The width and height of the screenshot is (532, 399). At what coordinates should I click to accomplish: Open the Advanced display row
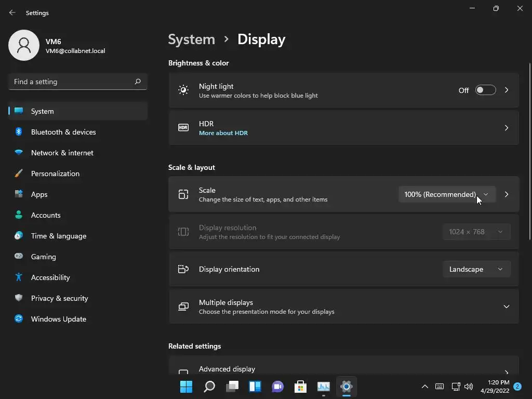(344, 365)
